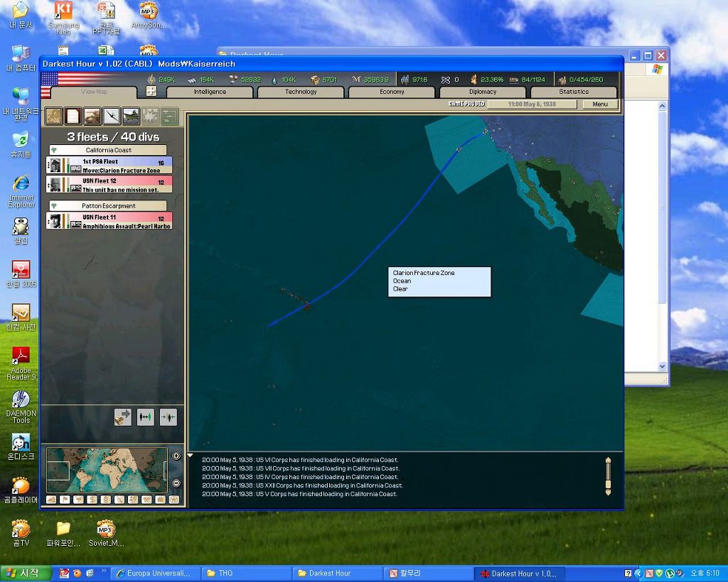
Task: Open the province map overview icon
Action: (53, 116)
